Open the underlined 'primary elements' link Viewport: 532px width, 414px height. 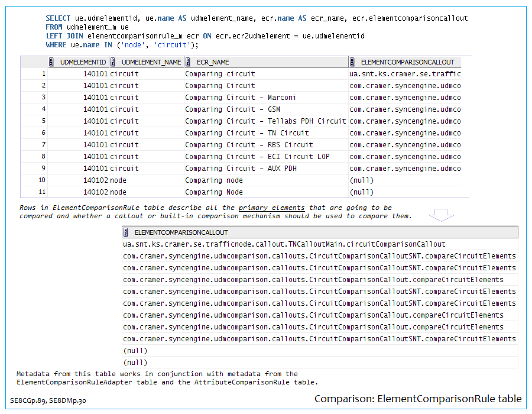(271, 208)
